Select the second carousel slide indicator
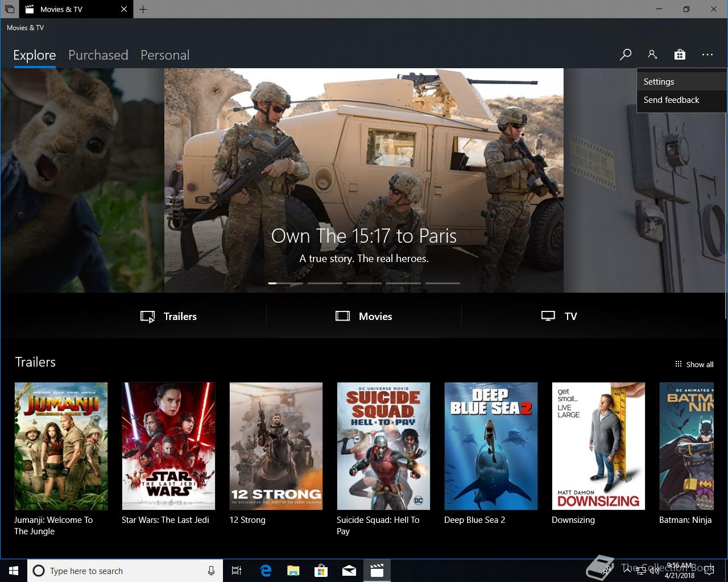Image resolution: width=728 pixels, height=582 pixels. click(325, 283)
